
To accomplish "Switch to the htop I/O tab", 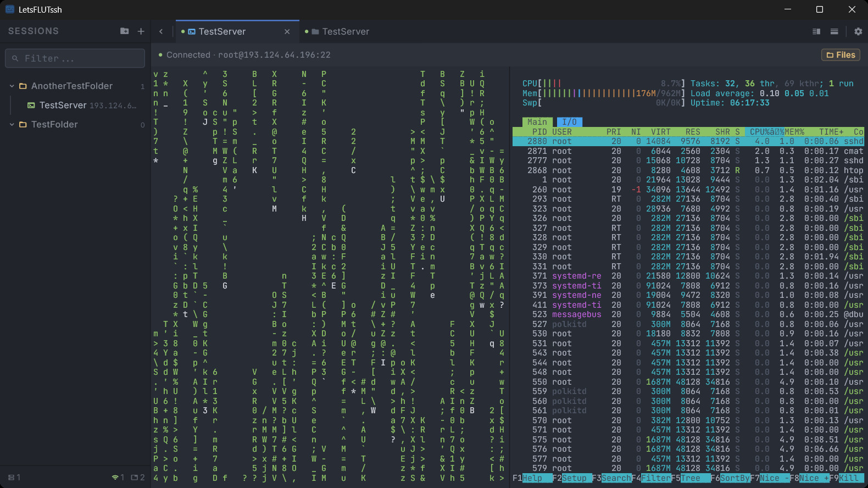I will point(569,122).
